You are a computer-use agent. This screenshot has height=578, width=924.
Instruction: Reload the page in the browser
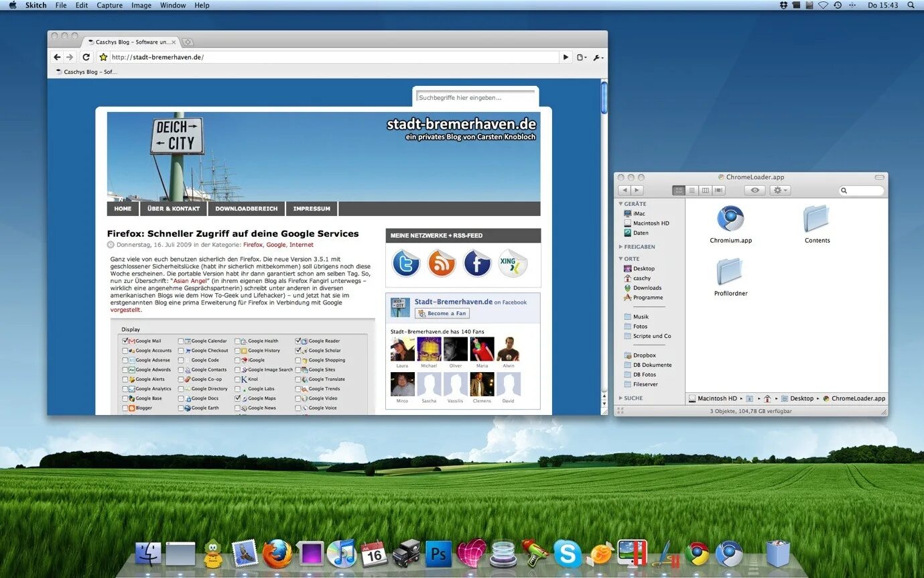point(86,58)
